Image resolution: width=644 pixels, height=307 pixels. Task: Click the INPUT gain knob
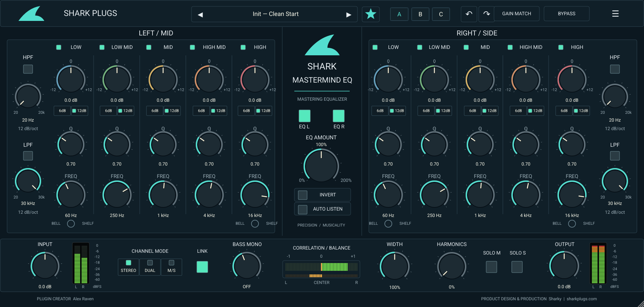45,266
